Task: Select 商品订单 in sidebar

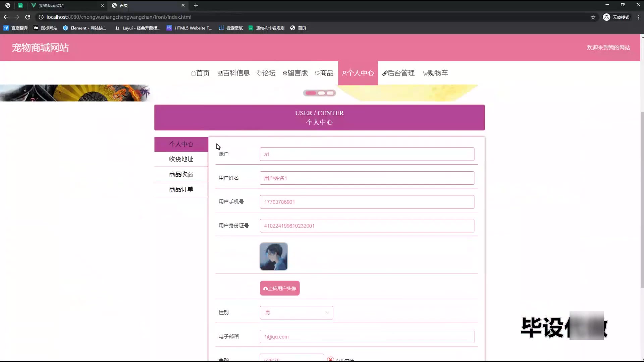Action: (x=181, y=189)
